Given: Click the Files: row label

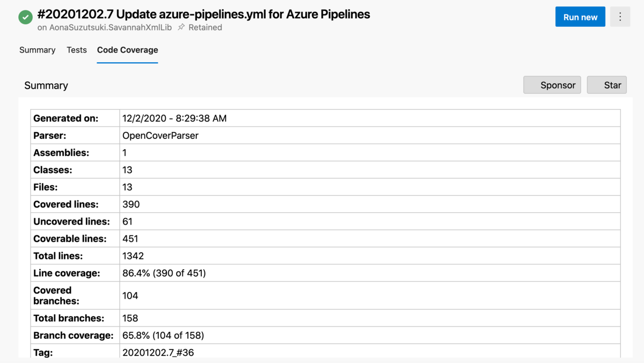Looking at the screenshot, I should point(45,187).
